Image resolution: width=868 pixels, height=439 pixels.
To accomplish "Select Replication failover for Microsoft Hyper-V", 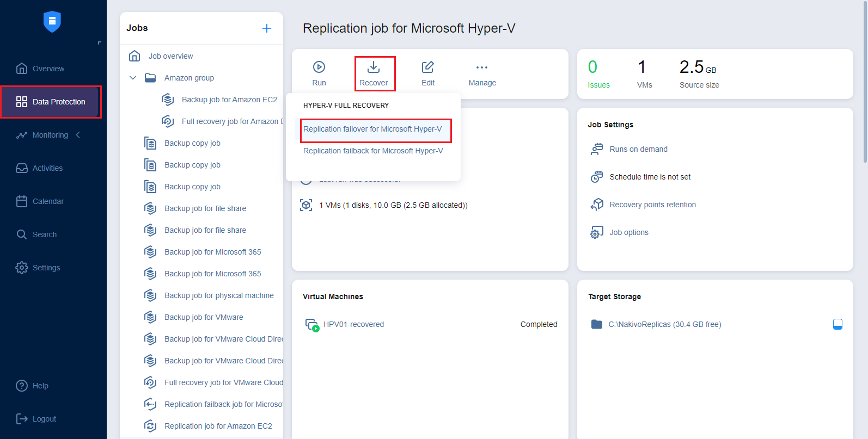I will (372, 129).
